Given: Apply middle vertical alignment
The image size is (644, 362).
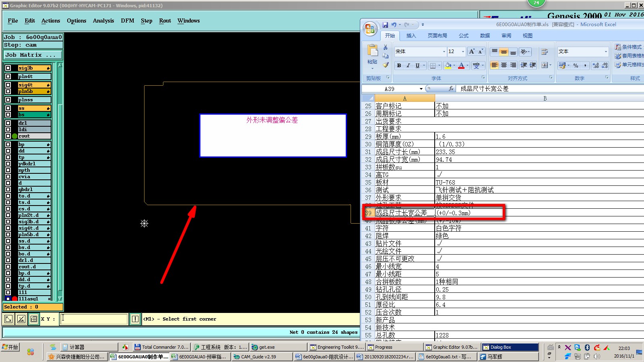Looking at the screenshot, I should [x=504, y=51].
